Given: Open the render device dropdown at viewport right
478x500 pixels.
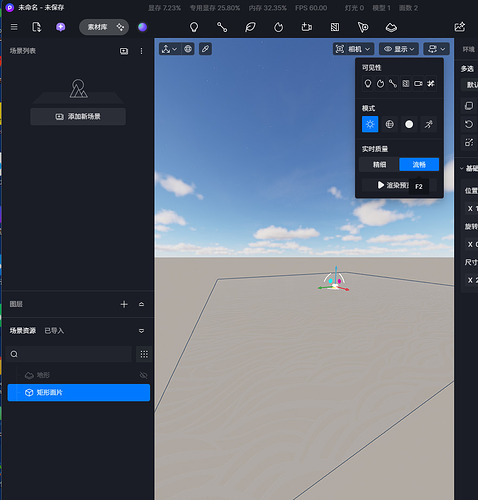Looking at the screenshot, I should (436, 49).
